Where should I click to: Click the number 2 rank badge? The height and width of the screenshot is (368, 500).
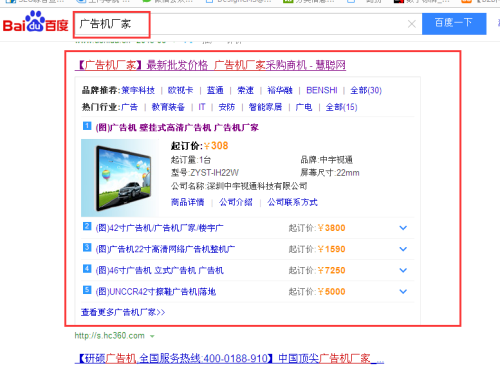[x=87, y=226]
